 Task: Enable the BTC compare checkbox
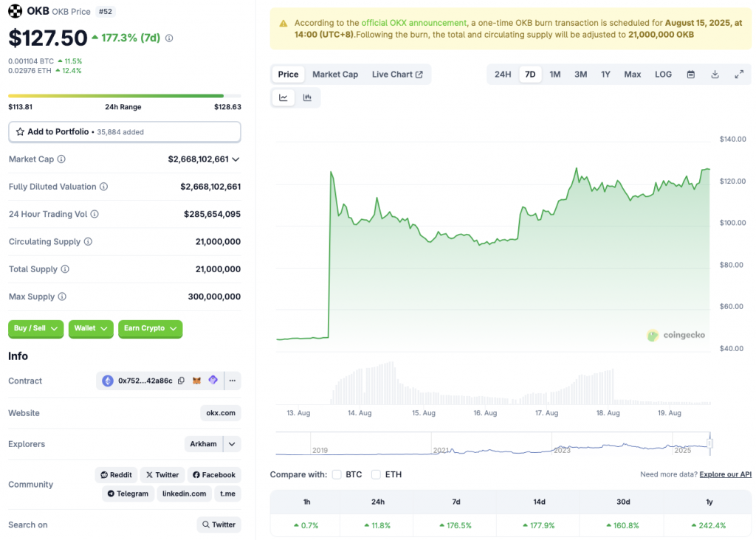click(337, 474)
